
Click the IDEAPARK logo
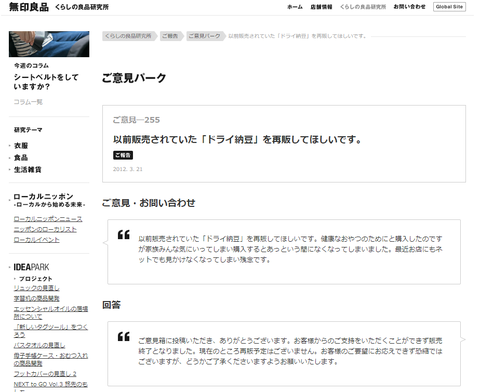pos(31,267)
